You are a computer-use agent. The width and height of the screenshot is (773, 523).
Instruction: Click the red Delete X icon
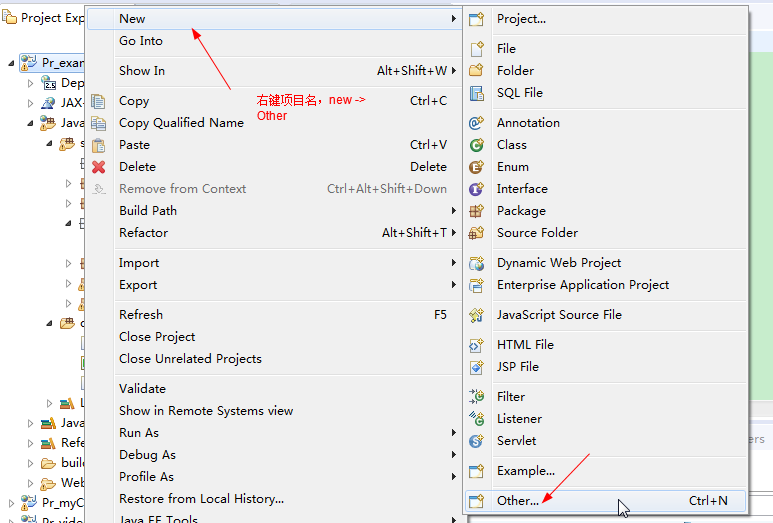(x=99, y=167)
